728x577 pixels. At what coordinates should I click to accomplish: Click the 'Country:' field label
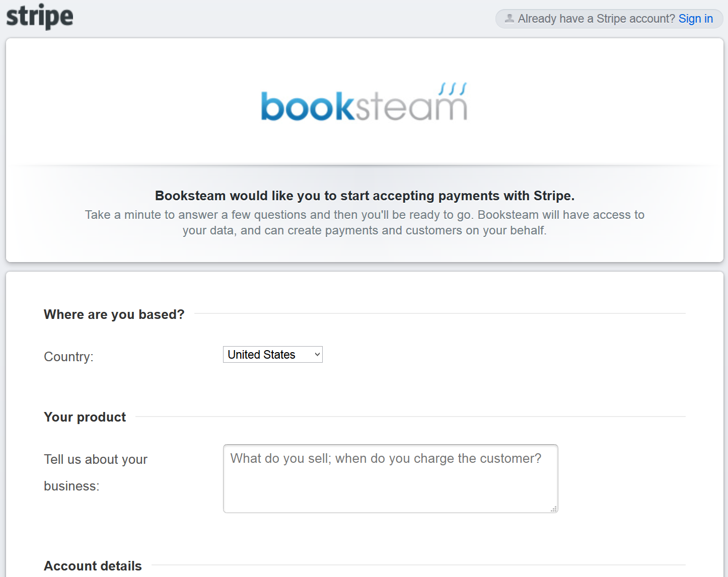tap(69, 357)
